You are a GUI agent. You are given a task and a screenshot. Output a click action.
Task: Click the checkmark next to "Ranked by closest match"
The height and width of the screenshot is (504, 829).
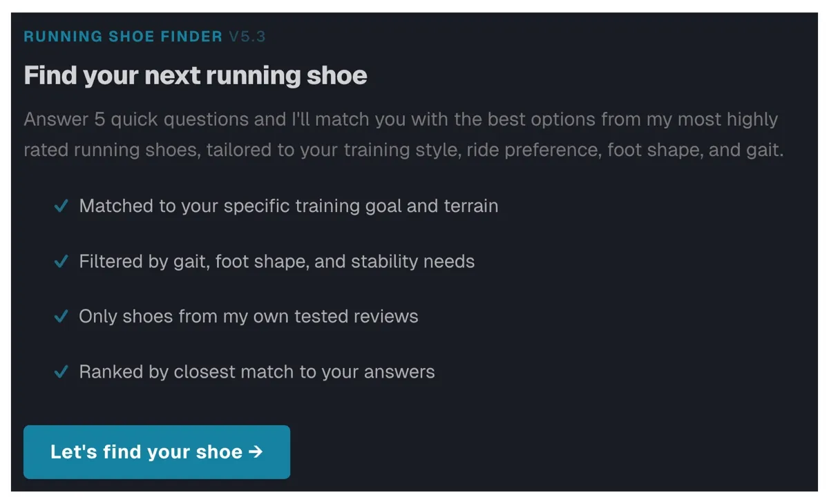[x=61, y=372]
